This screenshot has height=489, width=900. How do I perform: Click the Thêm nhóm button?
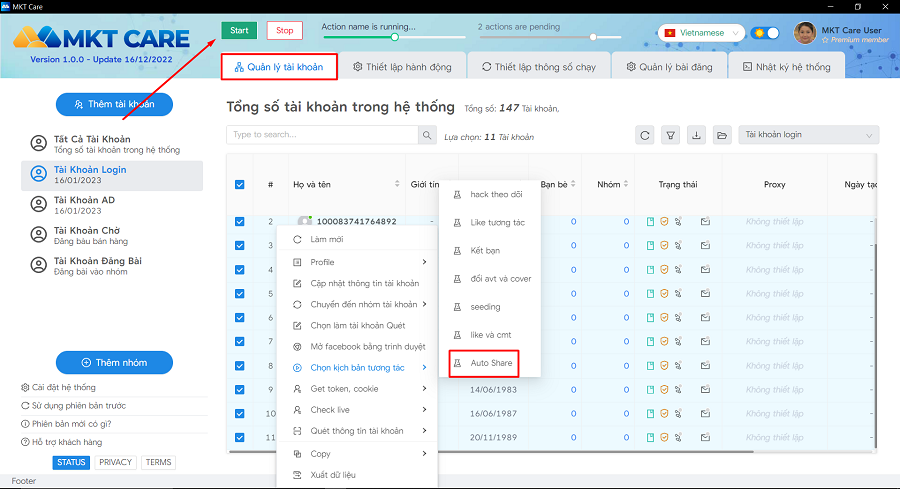coord(114,363)
